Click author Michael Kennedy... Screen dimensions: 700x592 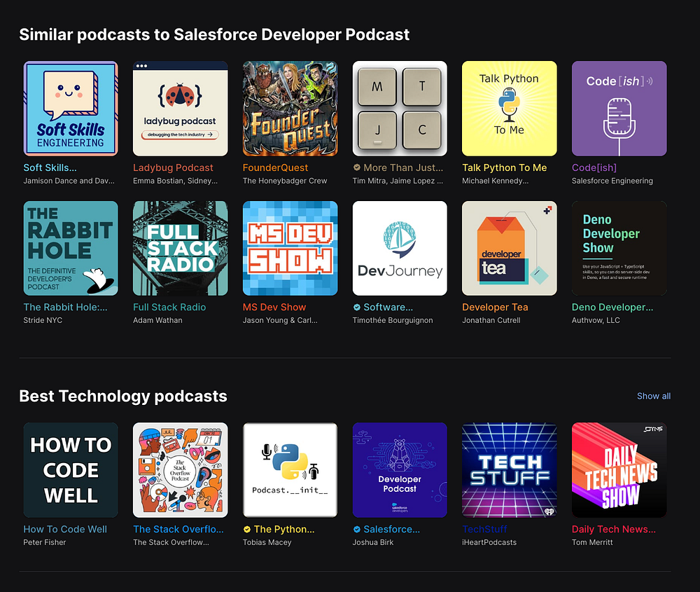pyautogui.click(x=495, y=181)
